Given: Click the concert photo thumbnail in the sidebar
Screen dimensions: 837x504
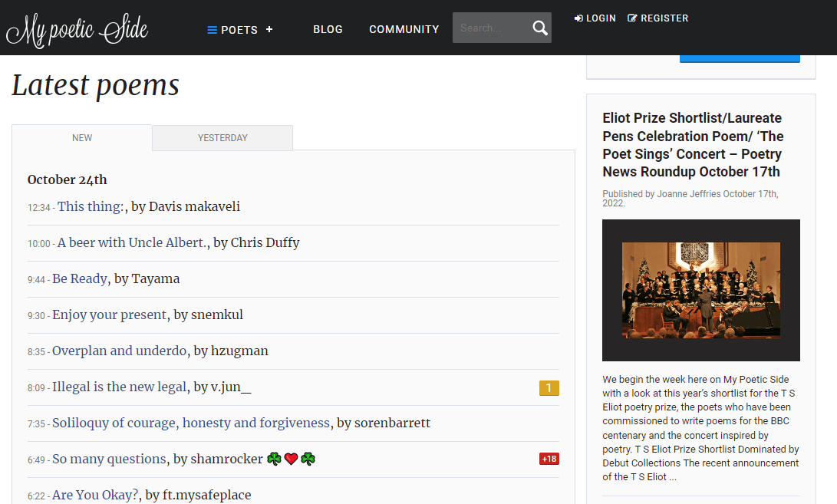Looking at the screenshot, I should point(700,290).
